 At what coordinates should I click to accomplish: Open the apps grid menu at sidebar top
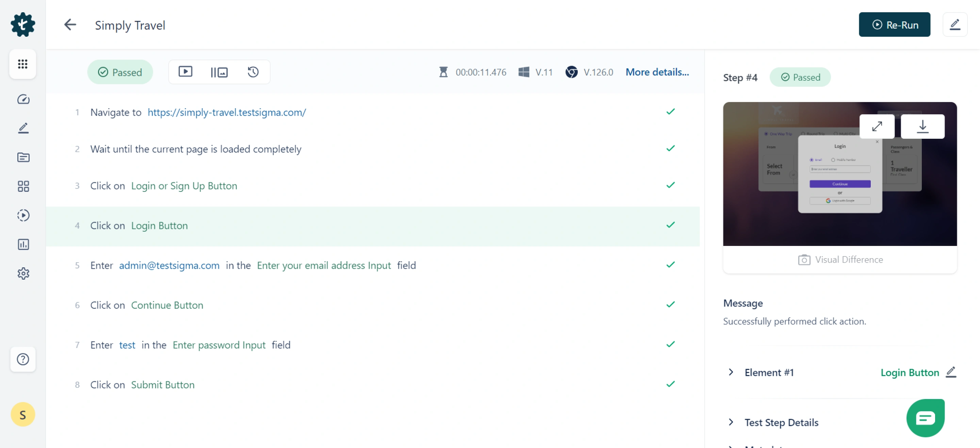click(x=22, y=64)
